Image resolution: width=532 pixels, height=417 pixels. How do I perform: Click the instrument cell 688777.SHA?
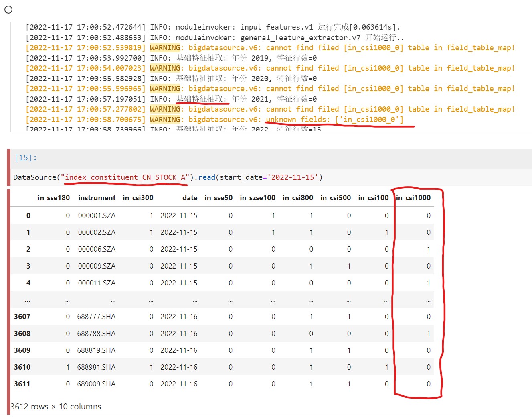(96, 317)
